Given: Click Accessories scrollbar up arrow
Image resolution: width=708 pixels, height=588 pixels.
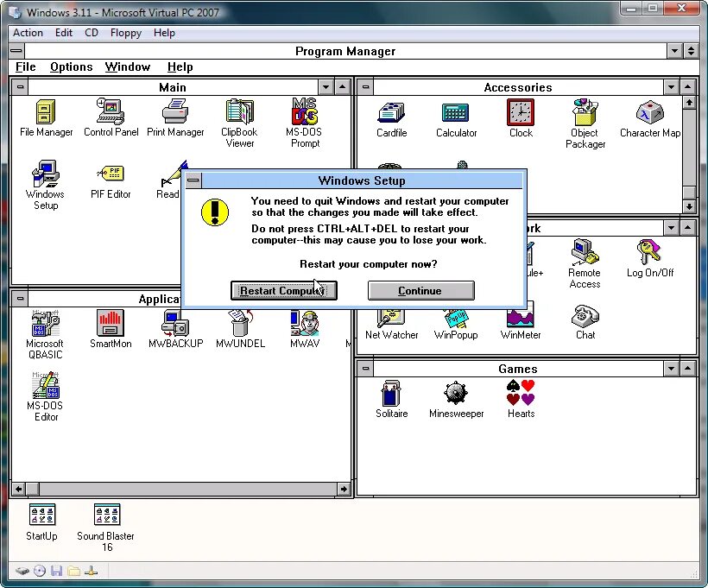Looking at the screenshot, I should coord(689,103).
